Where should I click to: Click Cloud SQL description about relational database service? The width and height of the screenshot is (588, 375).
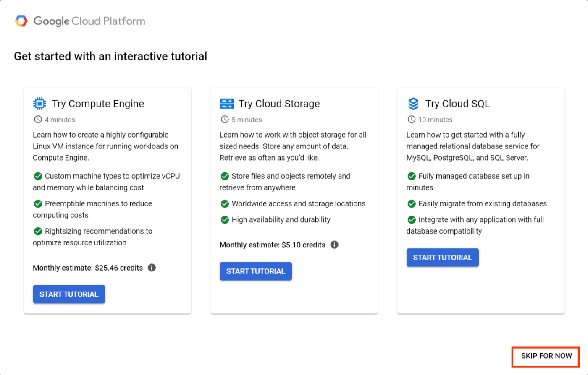coord(473,146)
